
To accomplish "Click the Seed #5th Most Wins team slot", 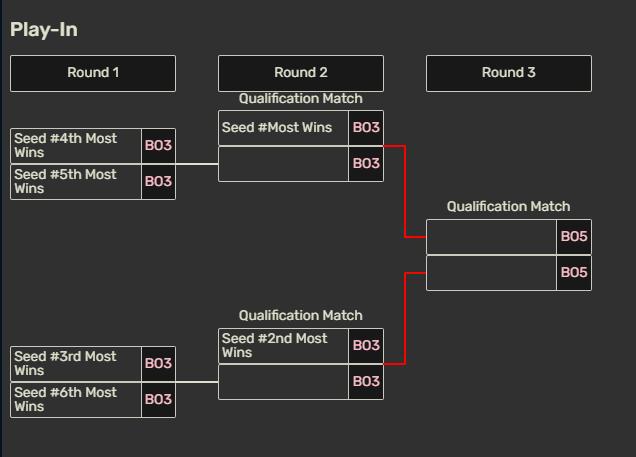I will coord(76,182).
